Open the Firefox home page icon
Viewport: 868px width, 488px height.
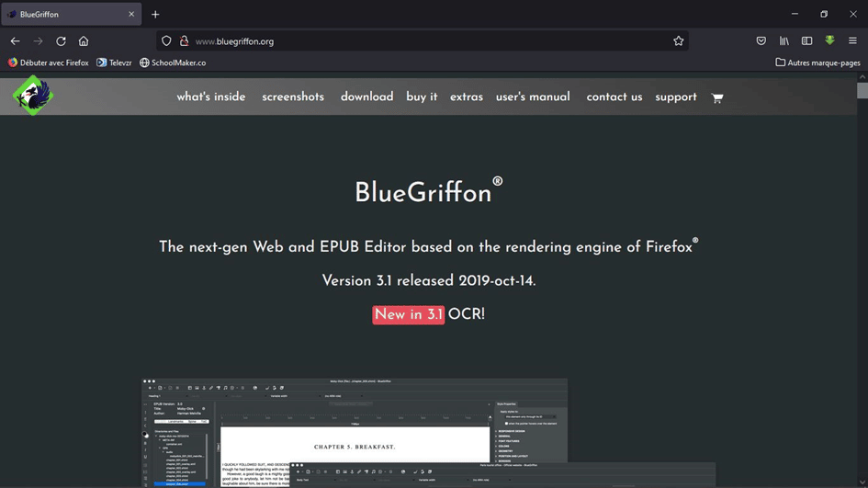(84, 41)
